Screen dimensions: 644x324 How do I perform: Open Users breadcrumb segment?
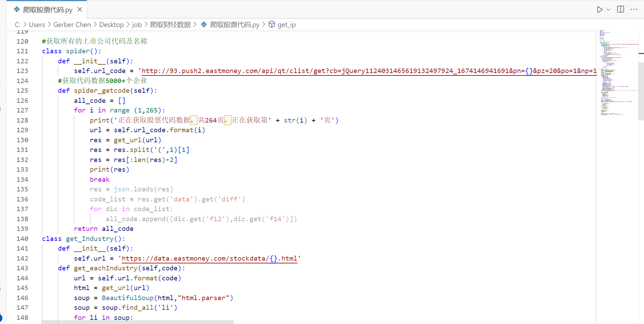pyautogui.click(x=37, y=25)
